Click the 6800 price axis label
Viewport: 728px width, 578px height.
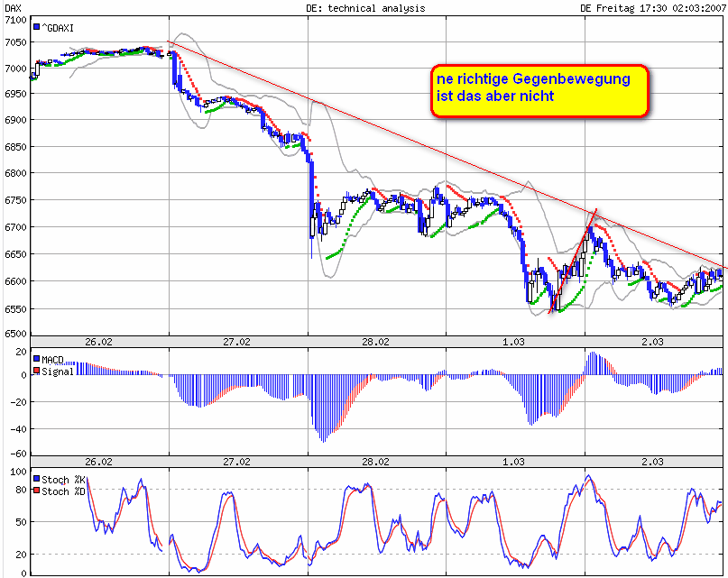pyautogui.click(x=15, y=173)
